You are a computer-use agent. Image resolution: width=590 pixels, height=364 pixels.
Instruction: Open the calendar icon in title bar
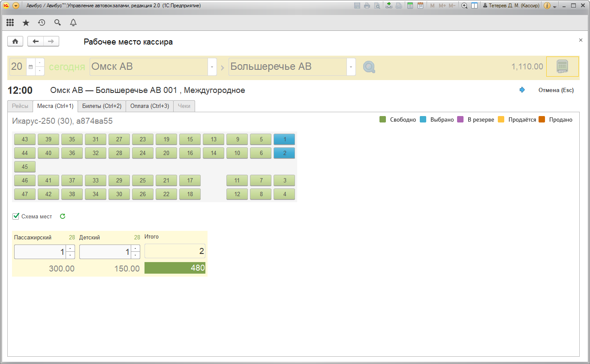(x=421, y=6)
